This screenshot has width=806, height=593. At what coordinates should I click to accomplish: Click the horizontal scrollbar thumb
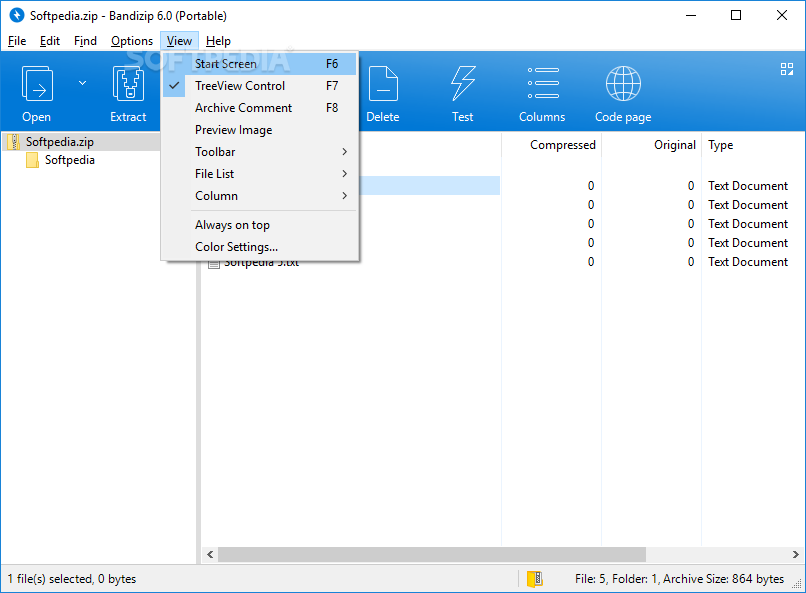click(x=432, y=554)
